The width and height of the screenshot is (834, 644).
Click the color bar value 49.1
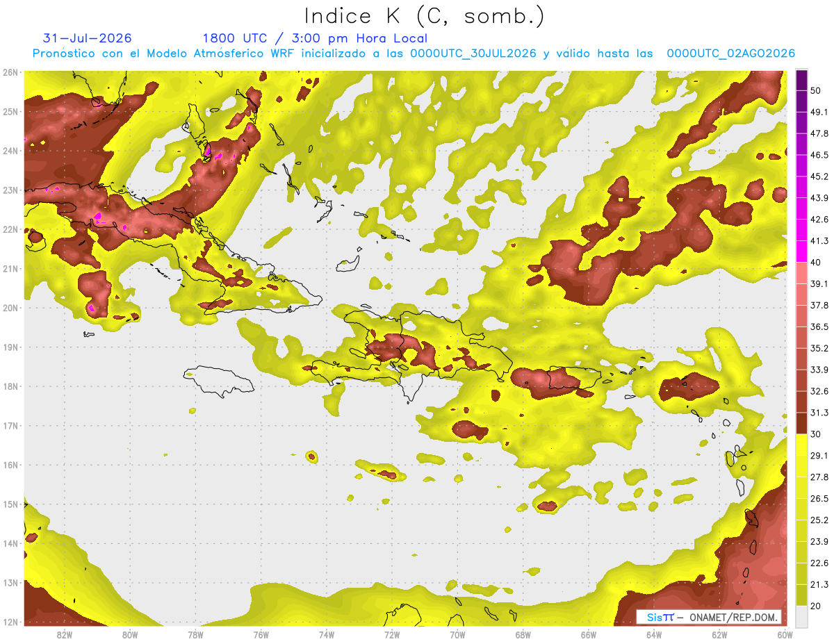(819, 112)
